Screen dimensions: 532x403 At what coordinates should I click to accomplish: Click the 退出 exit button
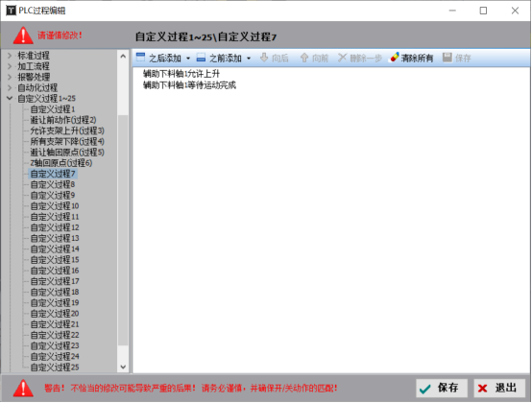499,388
